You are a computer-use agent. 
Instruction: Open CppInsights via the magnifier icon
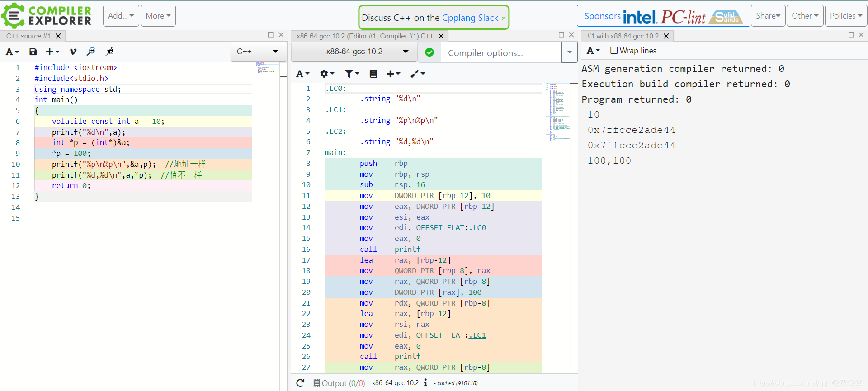91,52
